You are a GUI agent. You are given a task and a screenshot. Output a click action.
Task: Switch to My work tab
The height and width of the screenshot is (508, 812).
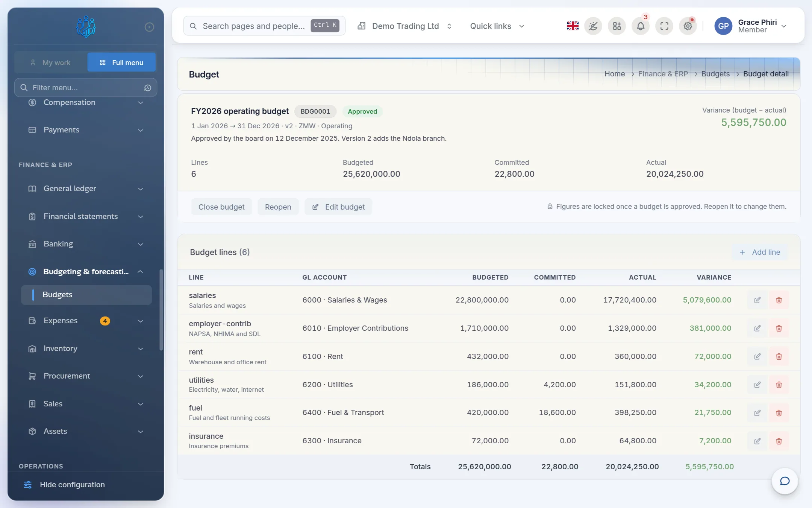tap(51, 62)
